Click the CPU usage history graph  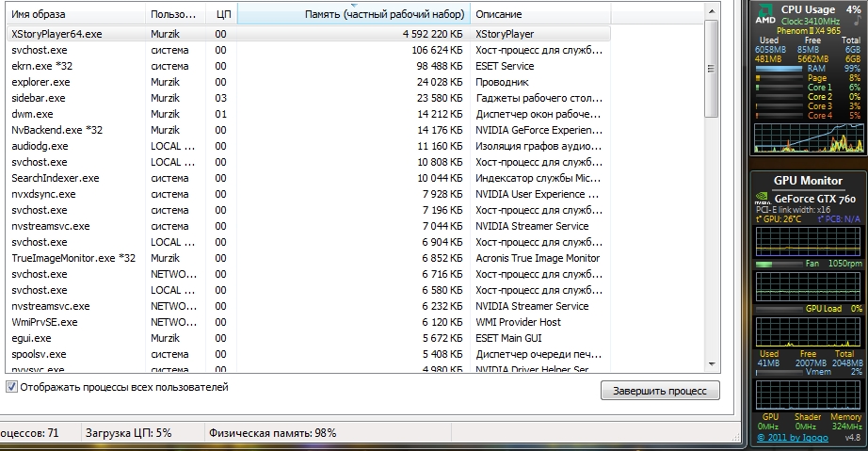point(808,137)
